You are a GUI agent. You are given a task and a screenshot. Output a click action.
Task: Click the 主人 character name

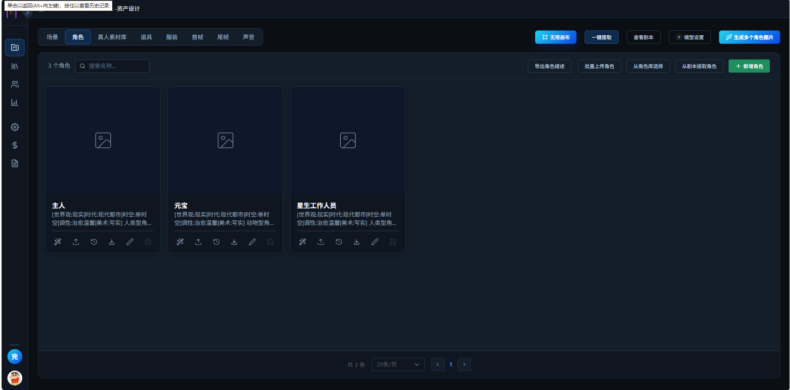58,206
